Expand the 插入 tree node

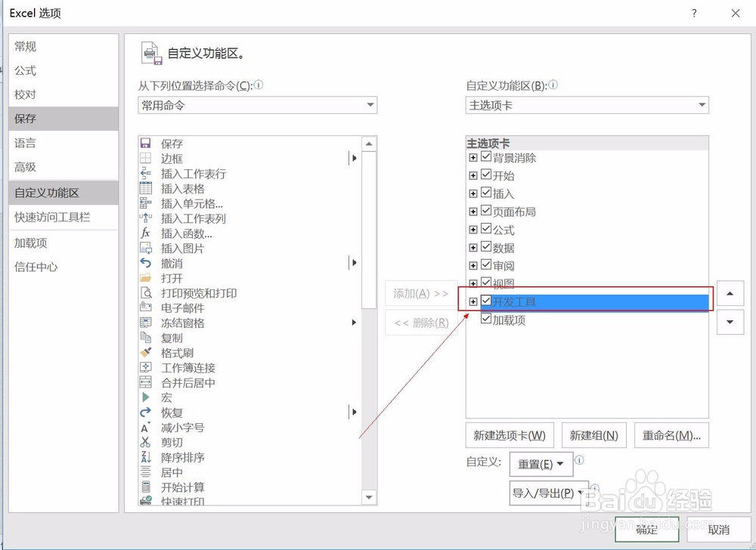point(473,193)
